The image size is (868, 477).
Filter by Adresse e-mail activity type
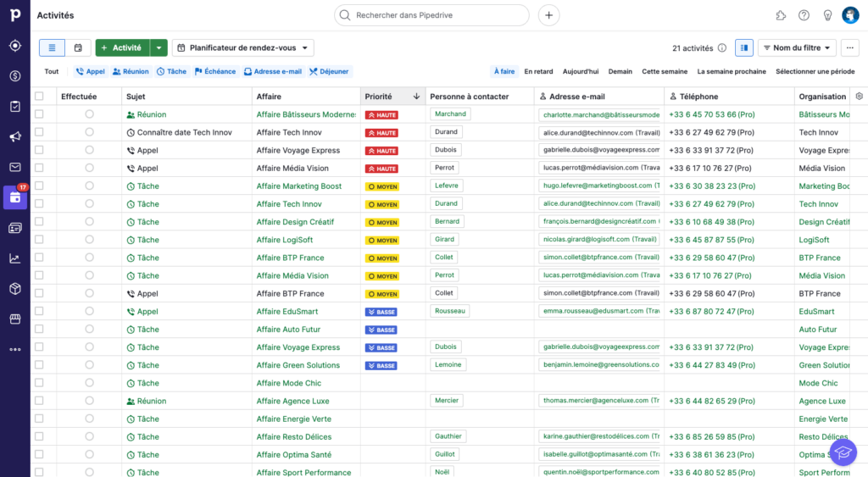pyautogui.click(x=273, y=71)
